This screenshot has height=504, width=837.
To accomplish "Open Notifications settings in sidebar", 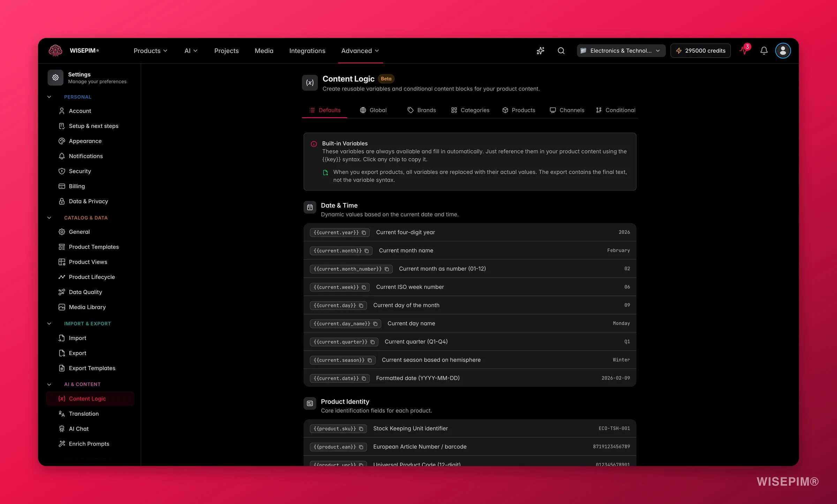I will click(90, 156).
